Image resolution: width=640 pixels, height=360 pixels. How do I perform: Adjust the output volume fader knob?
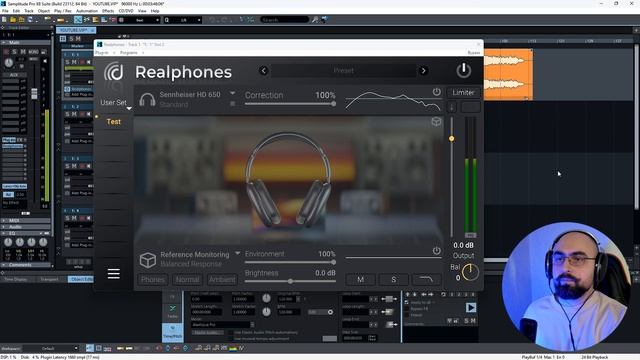pos(451,139)
